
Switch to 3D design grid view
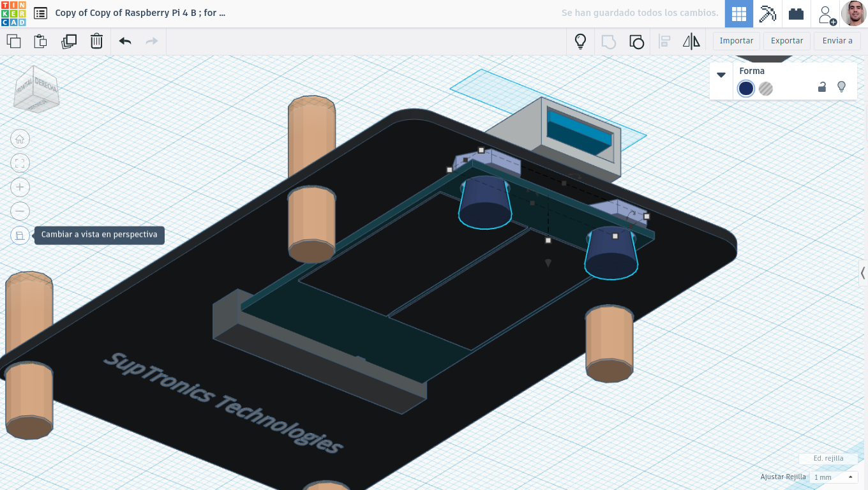(x=739, y=13)
